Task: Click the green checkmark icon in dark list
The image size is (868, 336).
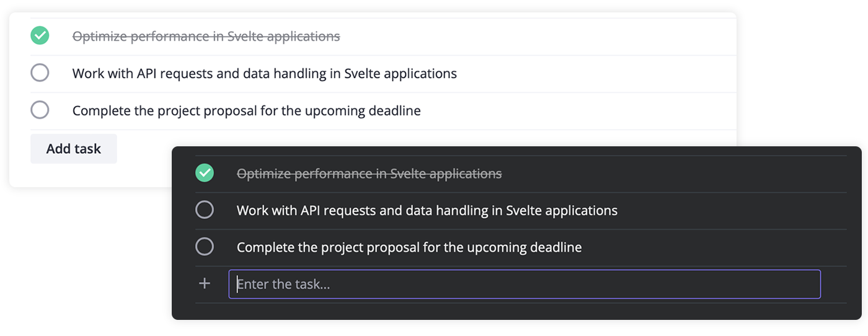Action: click(205, 173)
